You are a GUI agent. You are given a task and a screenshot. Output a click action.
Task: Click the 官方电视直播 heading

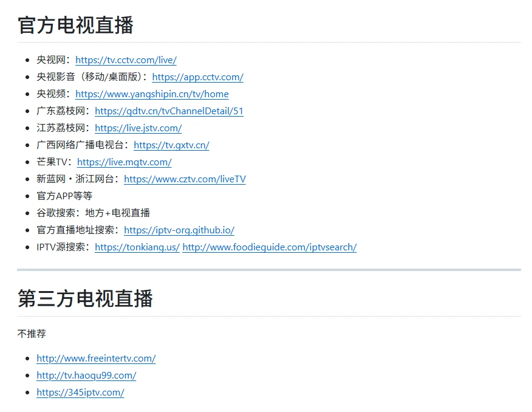pos(75,26)
